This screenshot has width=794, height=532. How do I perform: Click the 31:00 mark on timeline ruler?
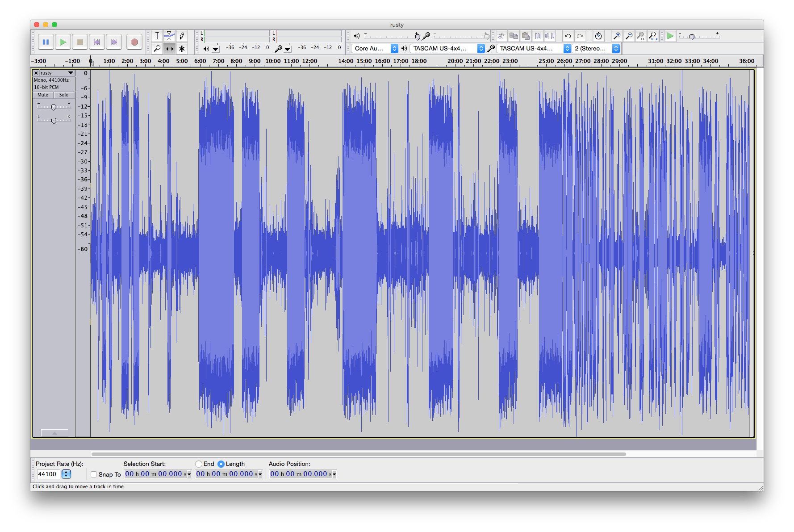[656, 61]
